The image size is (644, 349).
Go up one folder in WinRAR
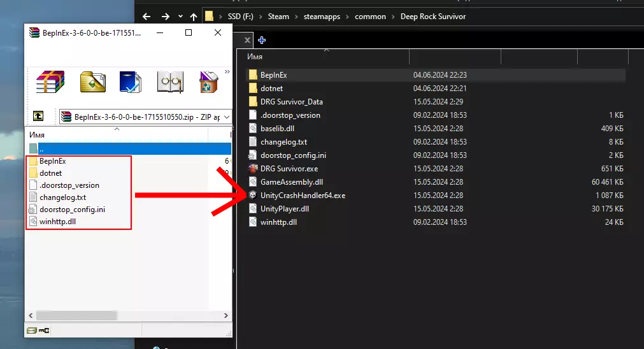38,116
